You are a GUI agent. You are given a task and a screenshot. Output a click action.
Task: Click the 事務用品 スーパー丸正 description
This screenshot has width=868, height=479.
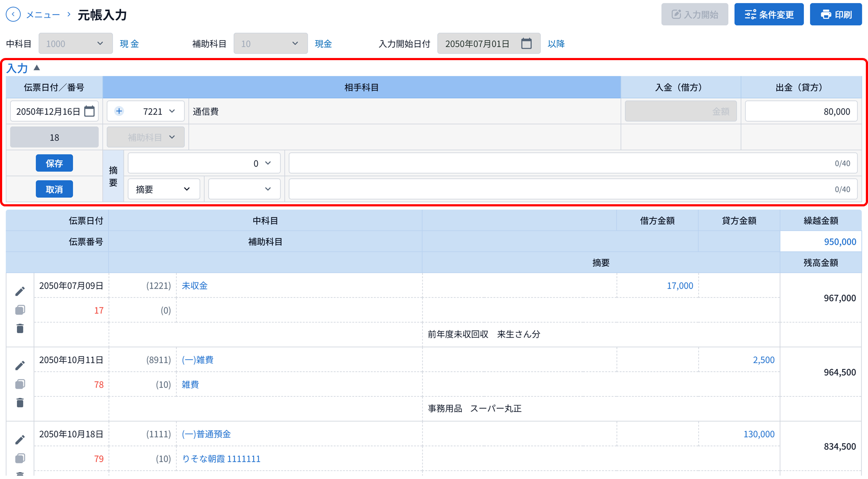pyautogui.click(x=474, y=408)
